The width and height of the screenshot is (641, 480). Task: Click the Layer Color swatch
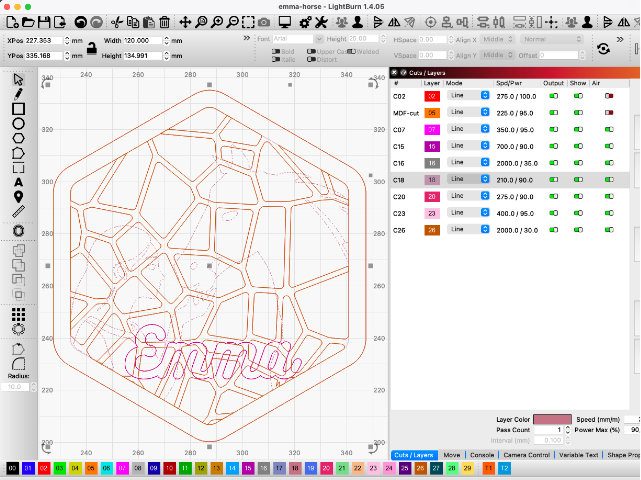tap(552, 419)
